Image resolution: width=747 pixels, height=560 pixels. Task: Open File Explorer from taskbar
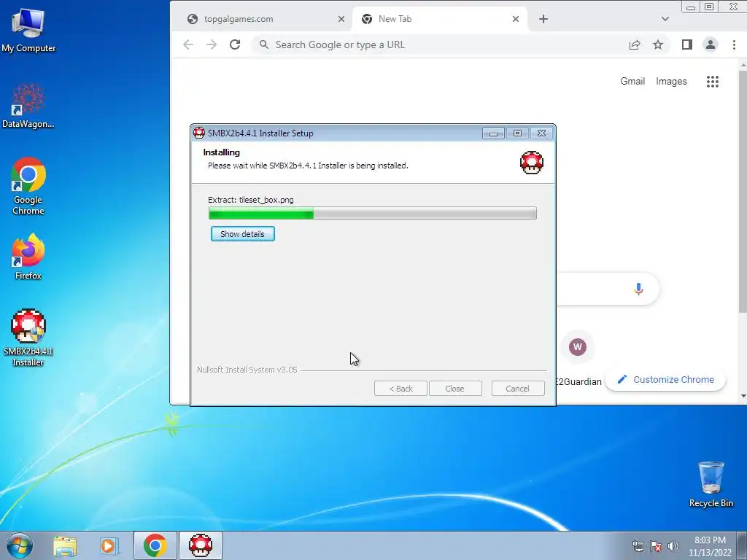click(x=65, y=545)
